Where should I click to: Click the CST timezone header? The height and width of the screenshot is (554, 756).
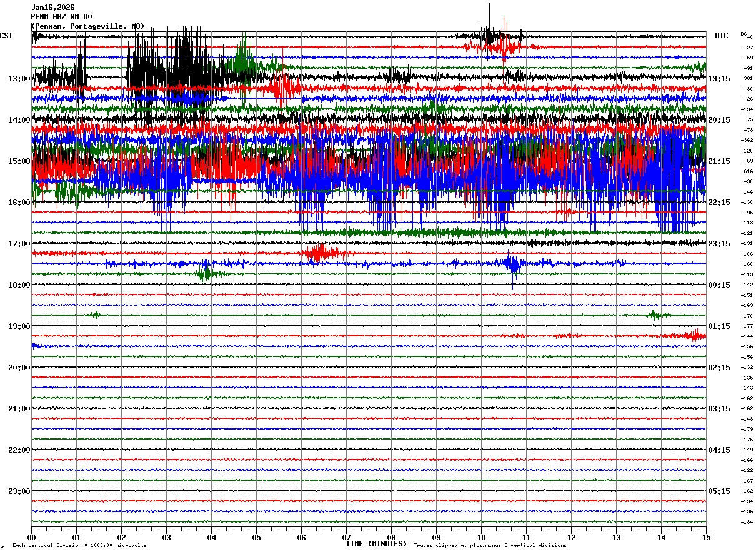click(x=6, y=36)
